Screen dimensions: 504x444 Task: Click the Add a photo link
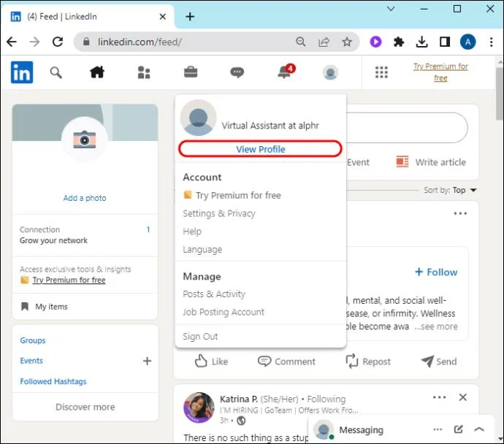click(85, 198)
